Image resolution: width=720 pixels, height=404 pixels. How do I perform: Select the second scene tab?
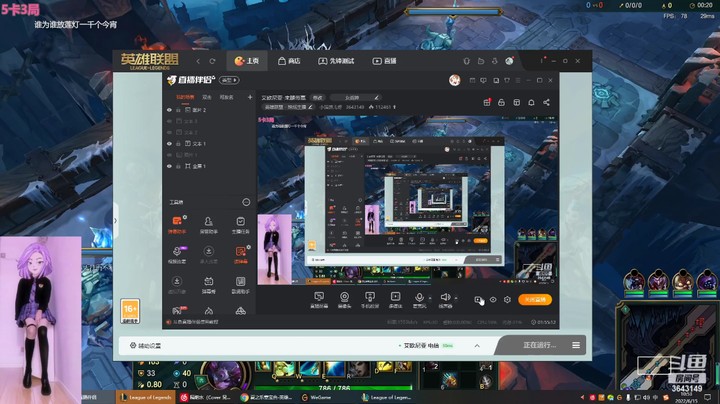click(207, 97)
